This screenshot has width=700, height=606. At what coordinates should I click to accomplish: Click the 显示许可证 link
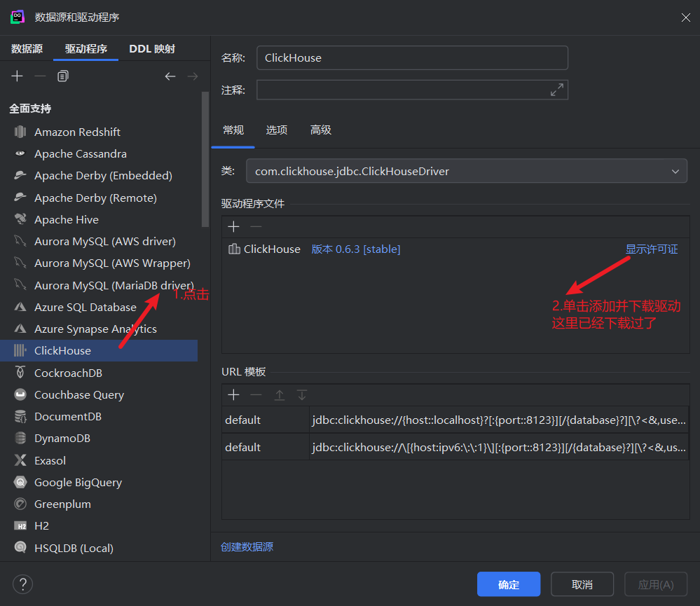[652, 249]
